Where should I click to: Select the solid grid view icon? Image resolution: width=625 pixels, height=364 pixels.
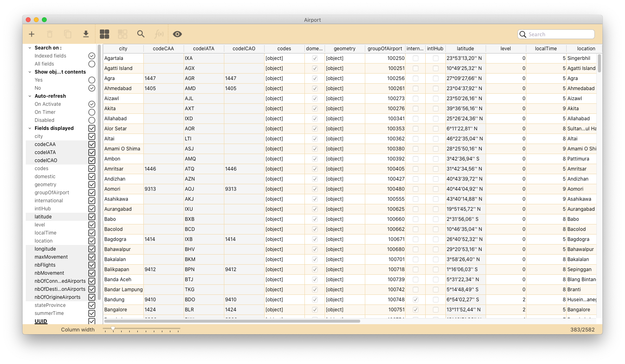(105, 34)
